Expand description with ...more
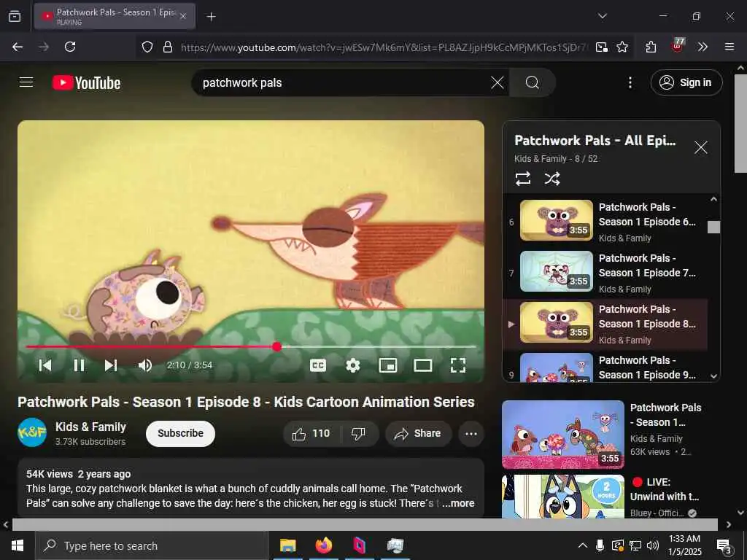This screenshot has height=560, width=747. [x=458, y=503]
